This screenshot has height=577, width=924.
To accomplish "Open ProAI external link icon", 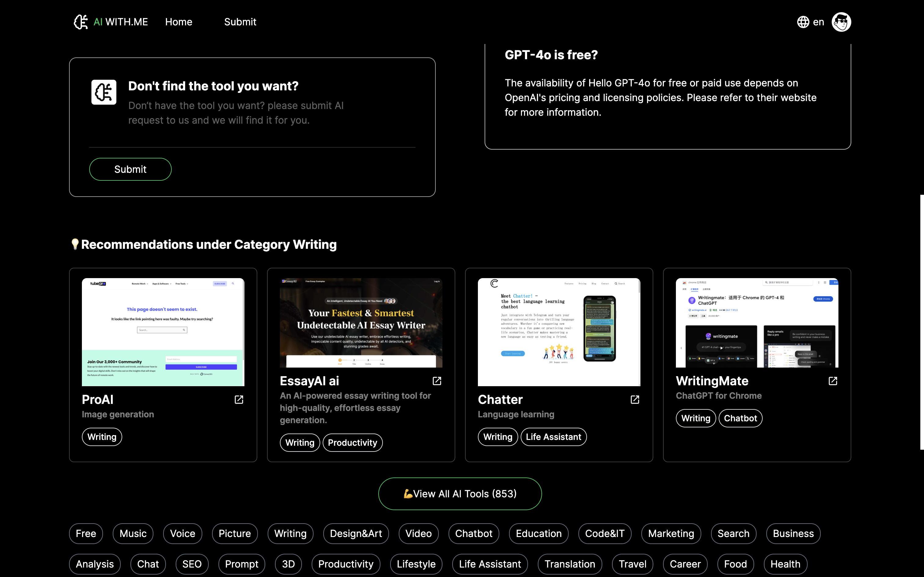I will [x=239, y=400].
